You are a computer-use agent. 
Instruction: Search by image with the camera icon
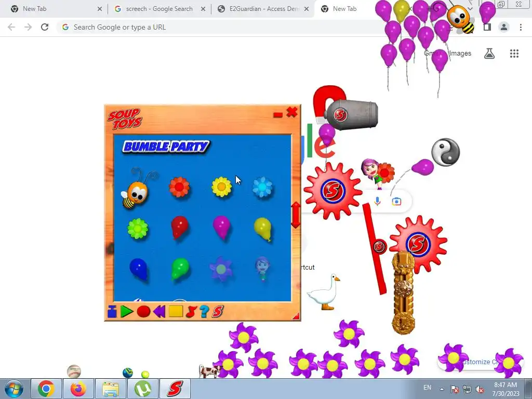pos(396,202)
